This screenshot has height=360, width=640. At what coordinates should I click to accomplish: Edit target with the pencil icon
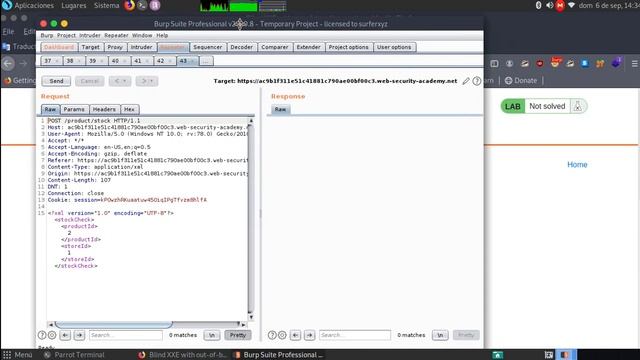[466, 81]
